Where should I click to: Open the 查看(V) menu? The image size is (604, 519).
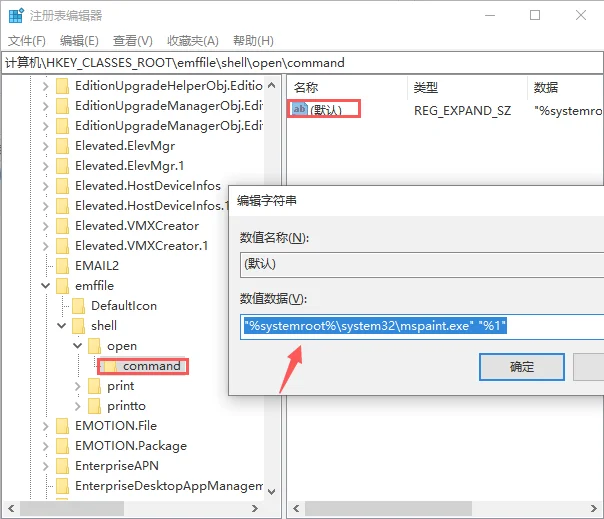(132, 41)
